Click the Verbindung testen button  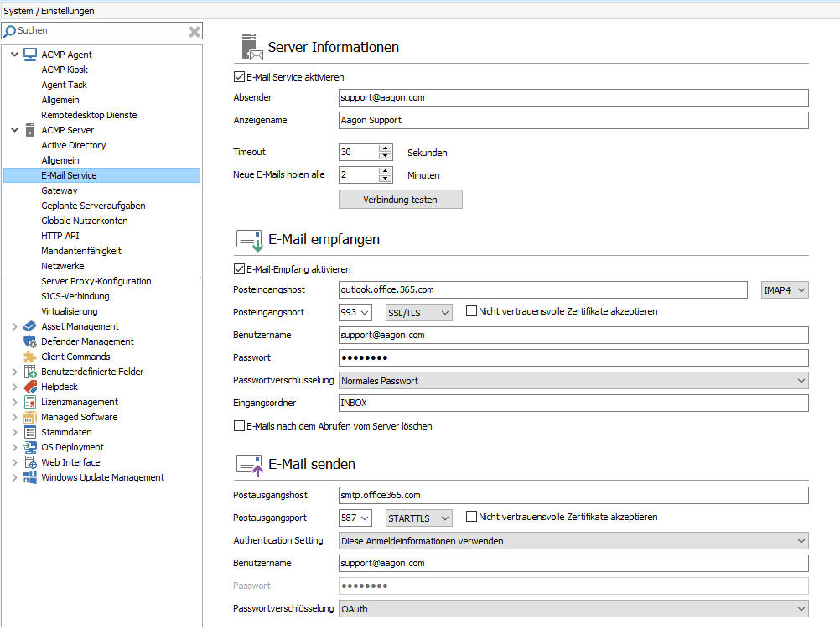[x=400, y=200]
